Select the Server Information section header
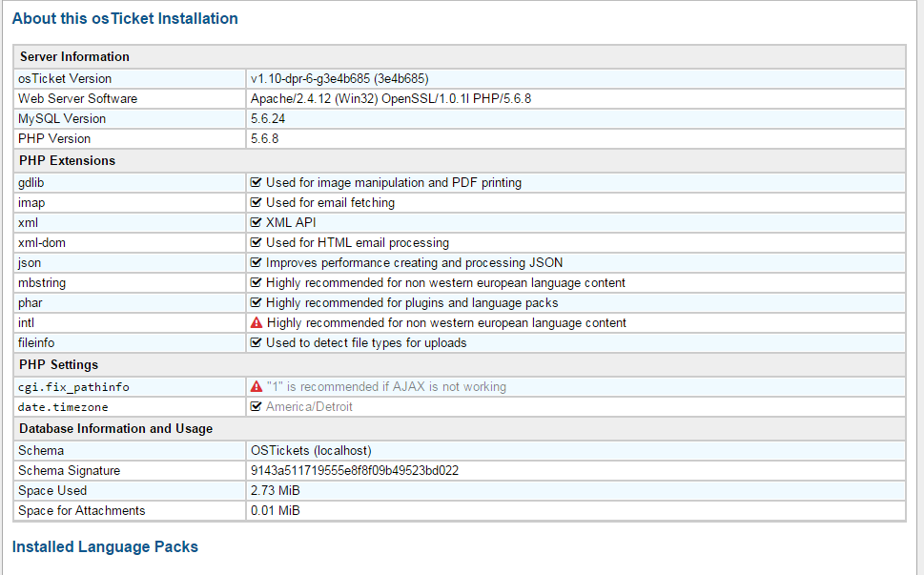 (74, 56)
